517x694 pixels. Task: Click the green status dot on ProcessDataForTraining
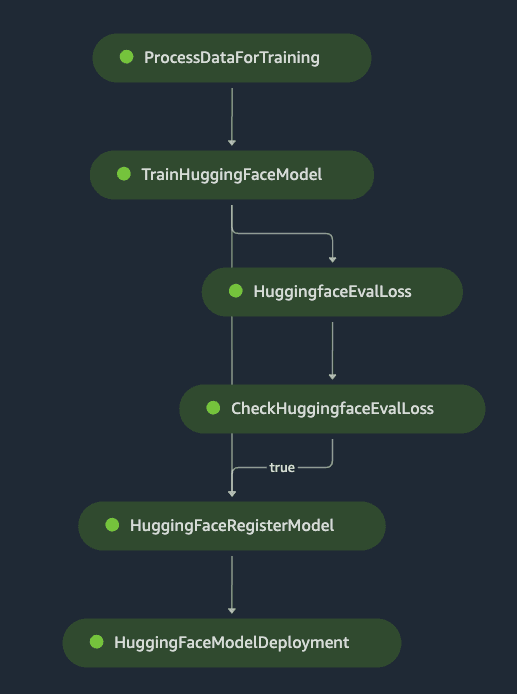(x=127, y=57)
